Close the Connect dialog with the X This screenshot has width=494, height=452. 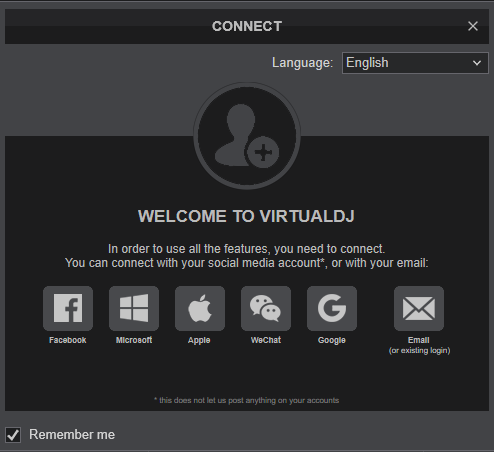click(473, 26)
